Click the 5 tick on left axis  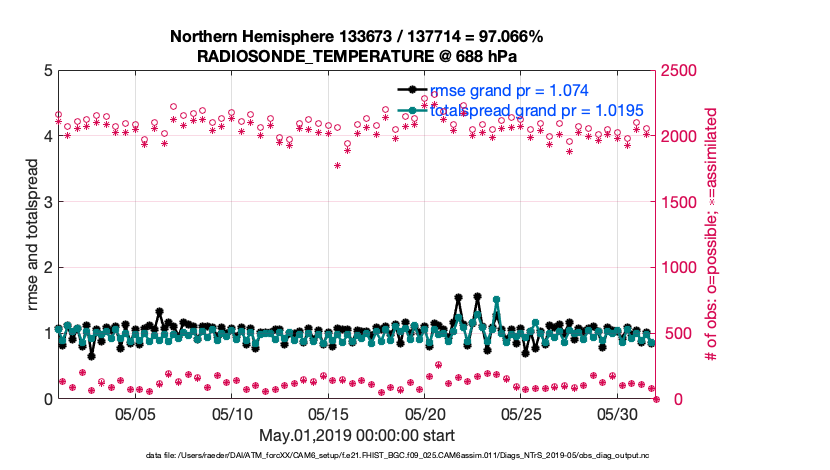tap(45, 71)
